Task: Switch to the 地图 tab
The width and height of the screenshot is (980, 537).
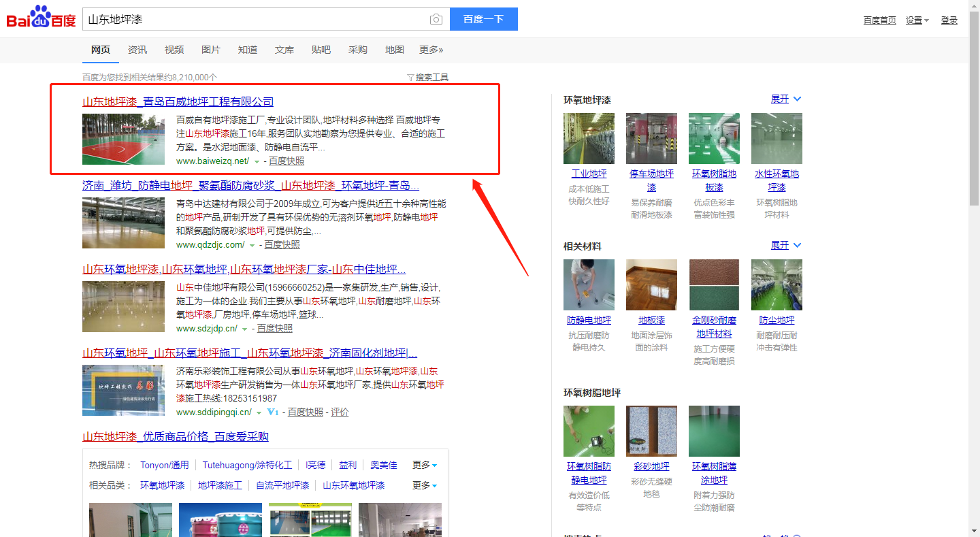Action: 395,50
